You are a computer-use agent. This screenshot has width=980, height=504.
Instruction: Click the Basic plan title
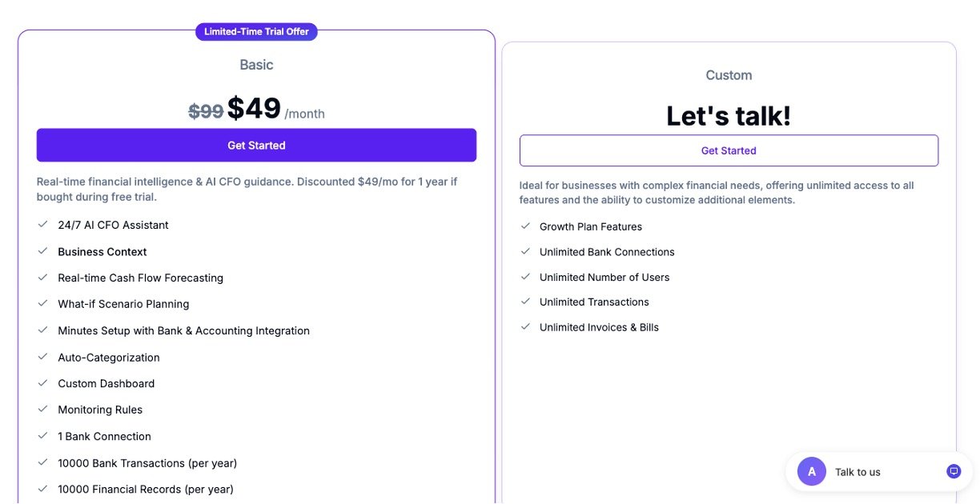pyautogui.click(x=256, y=65)
